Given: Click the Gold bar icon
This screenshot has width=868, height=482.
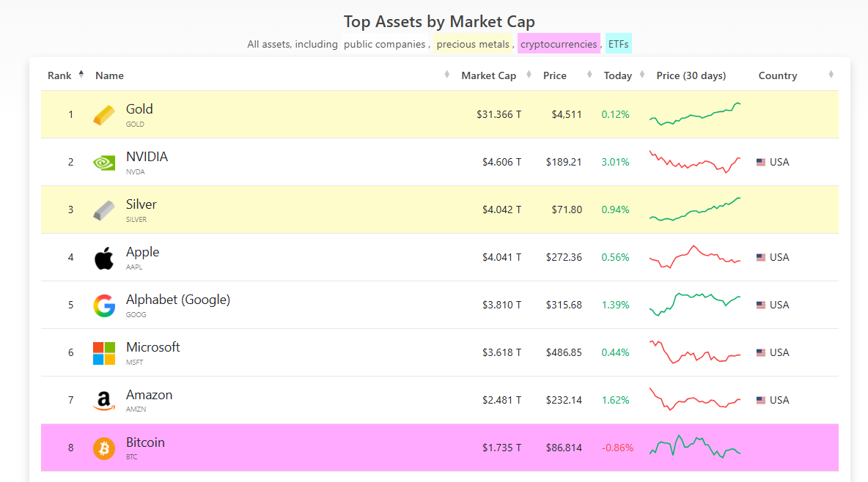Looking at the screenshot, I should 104,115.
